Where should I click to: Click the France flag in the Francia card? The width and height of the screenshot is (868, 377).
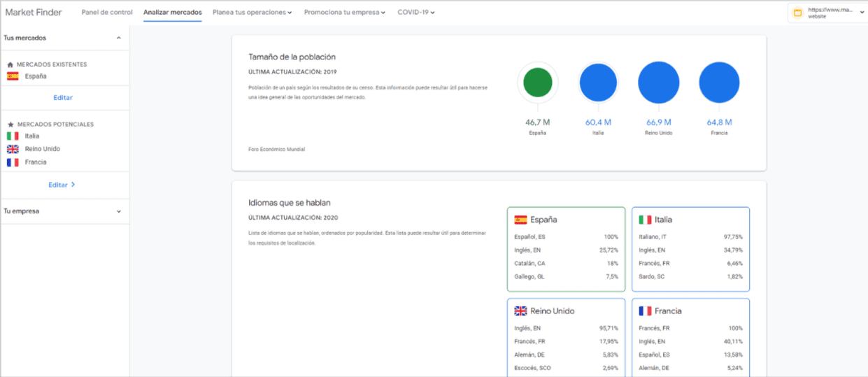[645, 311]
